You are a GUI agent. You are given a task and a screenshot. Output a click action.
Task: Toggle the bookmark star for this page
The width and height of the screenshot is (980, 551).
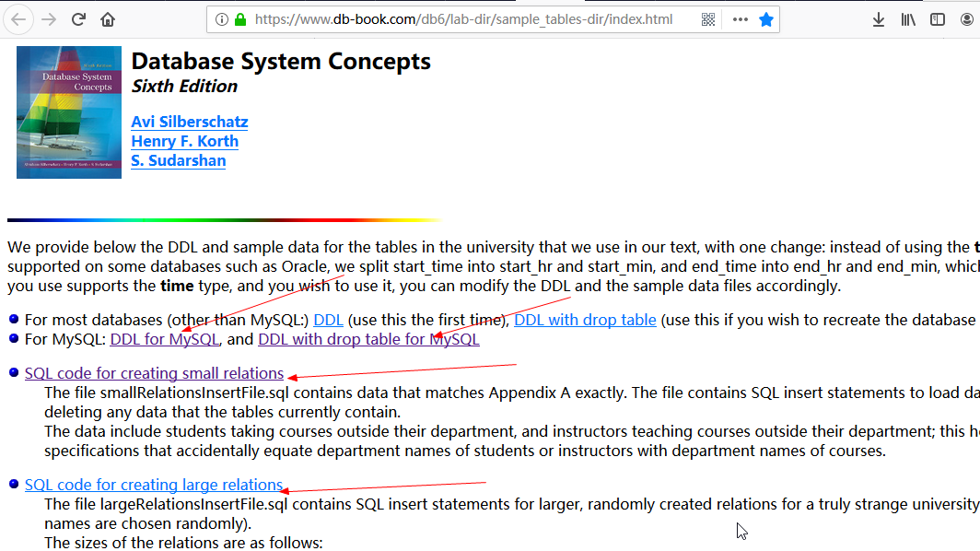pyautogui.click(x=766, y=19)
